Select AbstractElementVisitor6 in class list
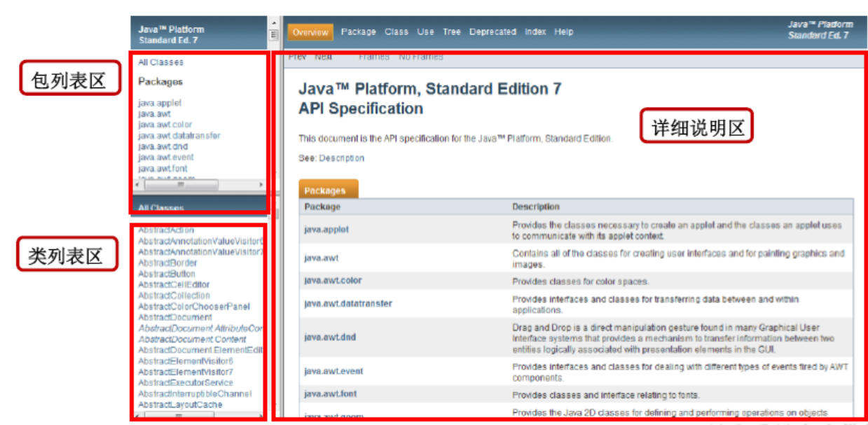This screenshot has height=425, width=868. pos(186,361)
